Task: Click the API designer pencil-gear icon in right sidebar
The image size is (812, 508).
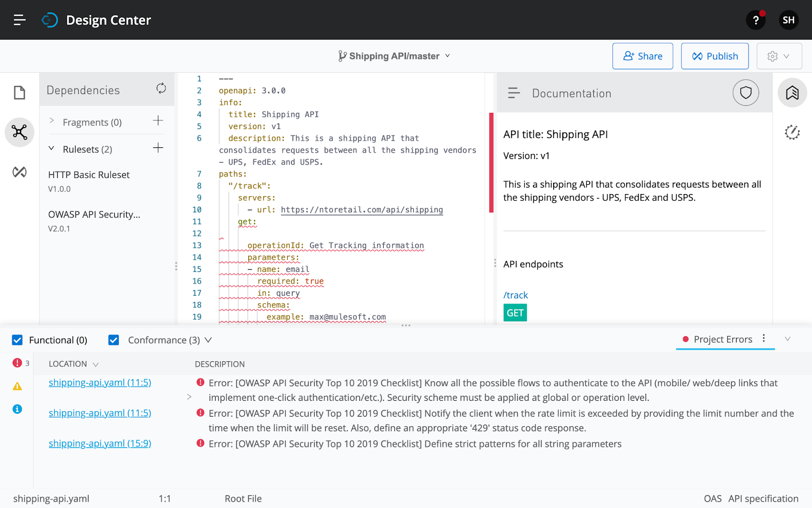Action: point(792,132)
